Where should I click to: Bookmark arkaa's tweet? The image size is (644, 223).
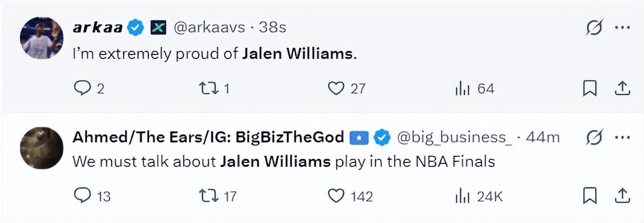pos(589,89)
